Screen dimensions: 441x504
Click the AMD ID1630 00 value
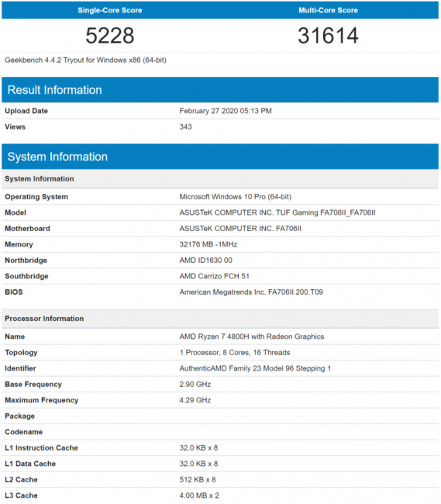pos(205,261)
